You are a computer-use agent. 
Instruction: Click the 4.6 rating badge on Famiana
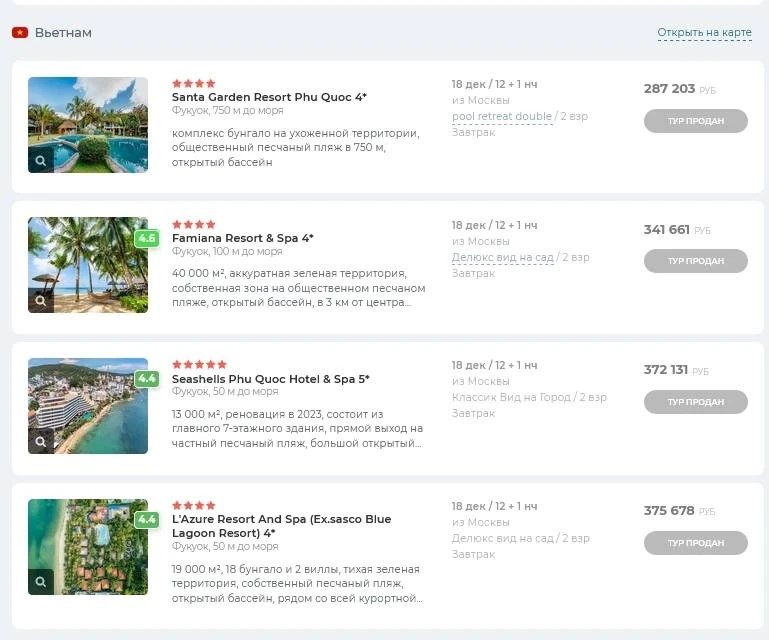(147, 238)
